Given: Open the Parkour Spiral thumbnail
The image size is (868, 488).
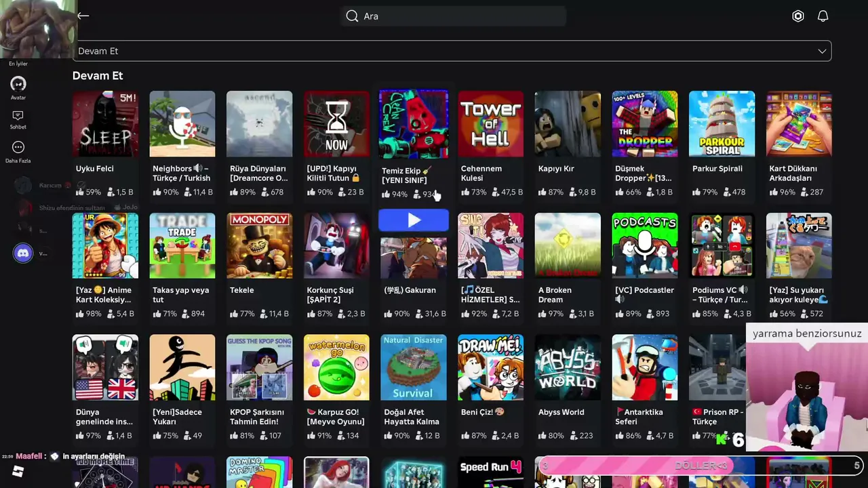Looking at the screenshot, I should [722, 124].
